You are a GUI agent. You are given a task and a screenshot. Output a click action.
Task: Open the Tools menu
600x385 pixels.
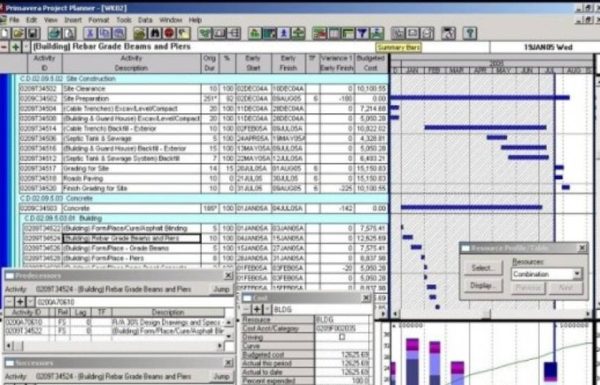124,20
